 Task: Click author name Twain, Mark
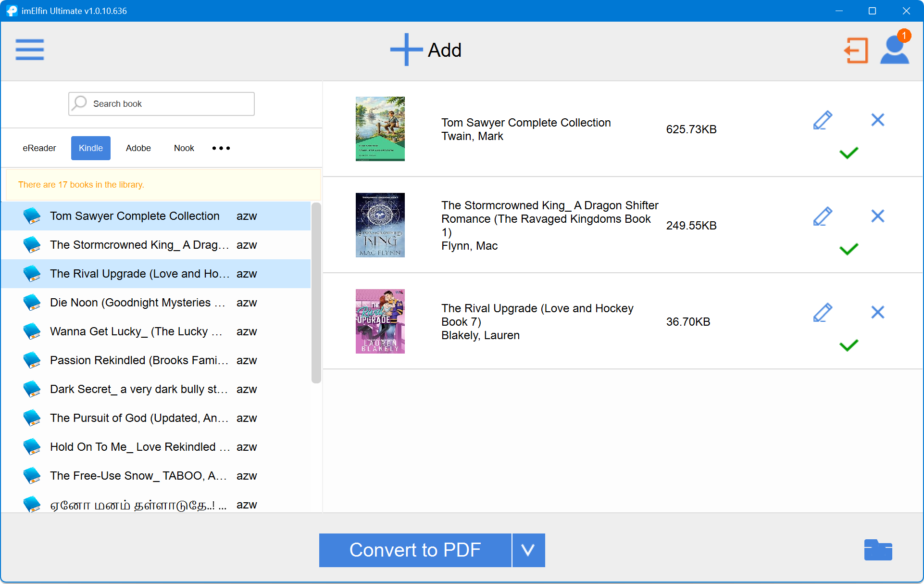[x=472, y=136]
